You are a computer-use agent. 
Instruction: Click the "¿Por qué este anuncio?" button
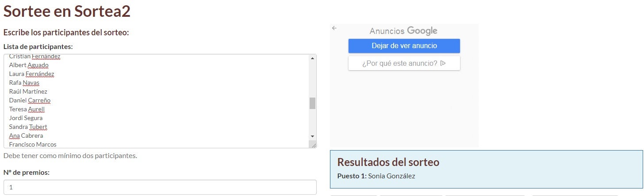(x=404, y=63)
